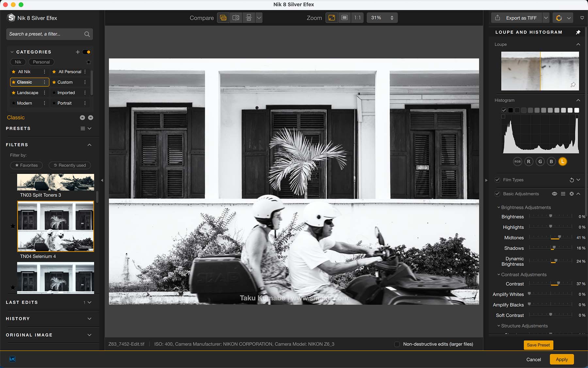Viewport: 588px width, 368px height.
Task: Uncheck the Film Types checkbox
Action: [x=498, y=180]
